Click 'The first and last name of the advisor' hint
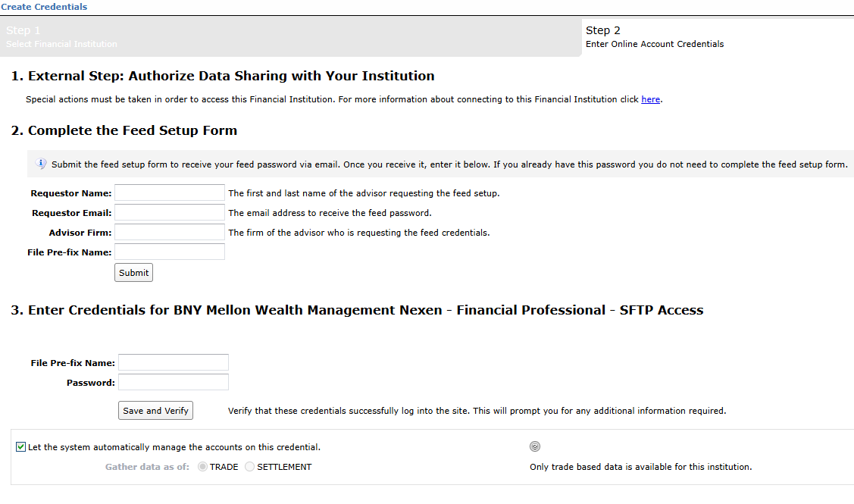854x504 pixels. pyautogui.click(x=364, y=193)
